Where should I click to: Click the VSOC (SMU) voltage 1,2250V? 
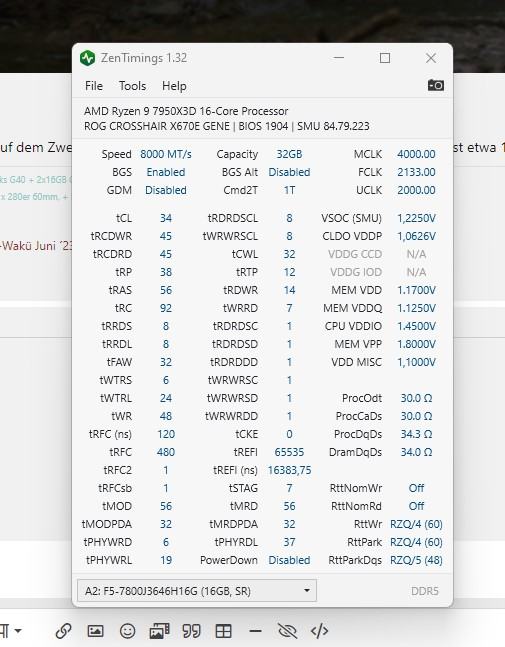[x=416, y=218]
